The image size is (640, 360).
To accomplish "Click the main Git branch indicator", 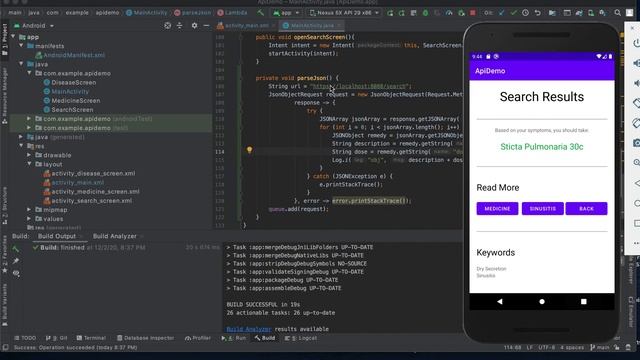I will tap(600, 347).
